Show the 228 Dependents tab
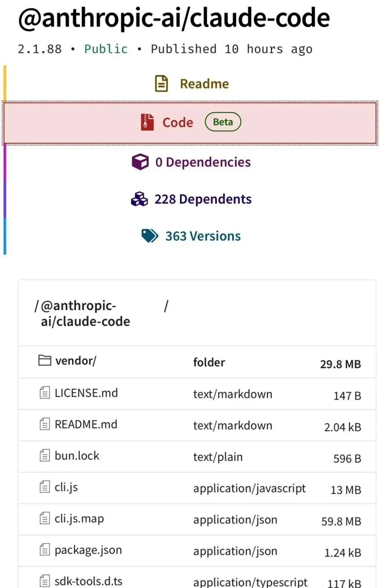Screen dimensions: 387x588 pyautogui.click(x=203, y=199)
